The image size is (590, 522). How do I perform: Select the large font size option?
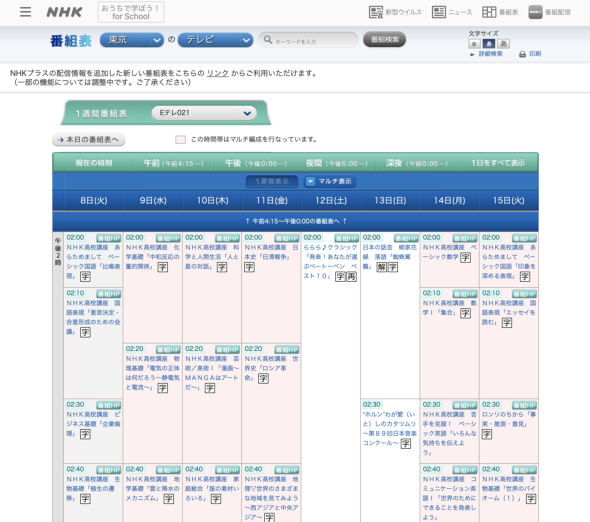point(504,44)
